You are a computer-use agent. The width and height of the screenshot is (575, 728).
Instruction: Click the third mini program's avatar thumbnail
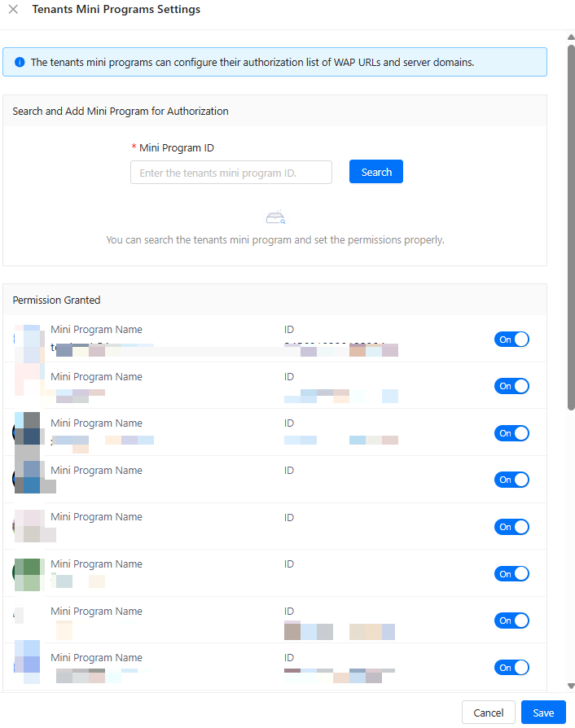28,432
